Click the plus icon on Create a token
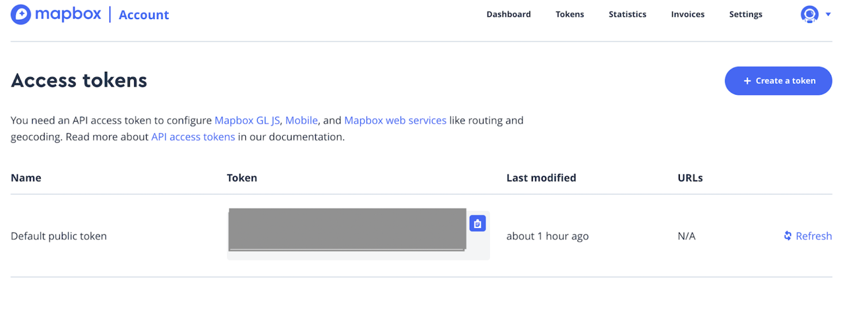The width and height of the screenshot is (868, 311). click(x=747, y=81)
